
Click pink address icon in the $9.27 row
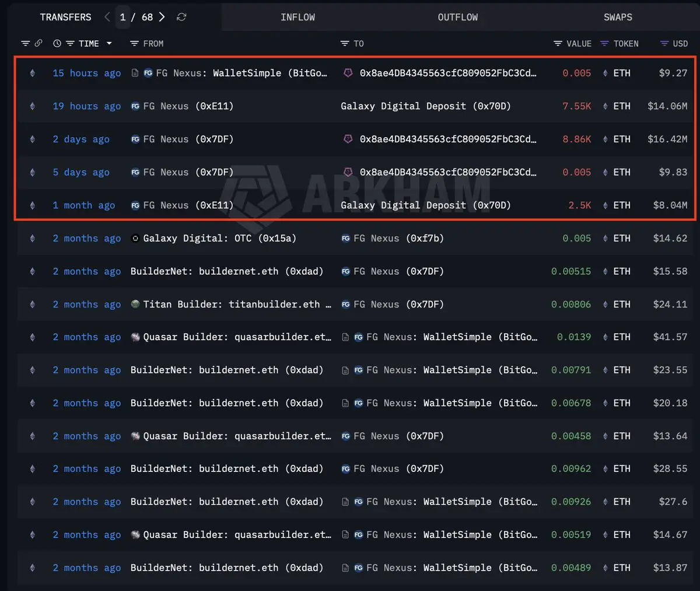point(348,73)
